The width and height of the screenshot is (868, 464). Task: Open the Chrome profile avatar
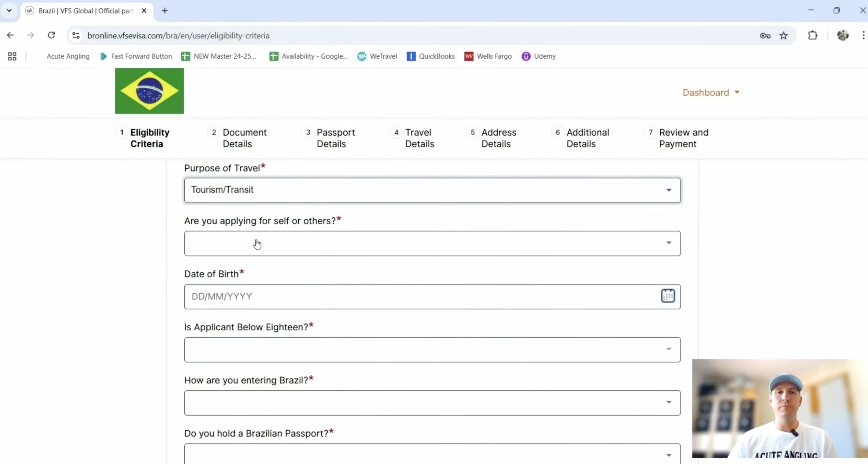click(x=843, y=35)
